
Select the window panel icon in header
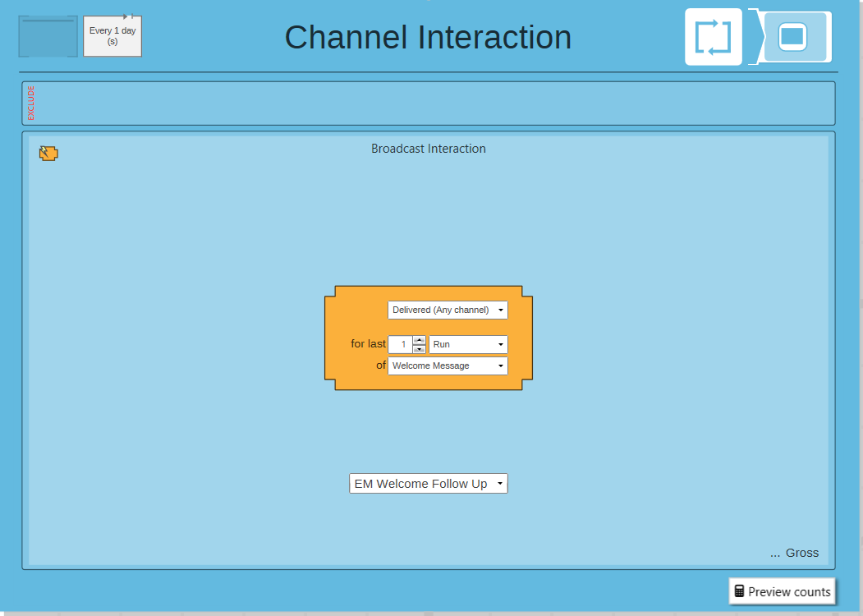tap(792, 37)
